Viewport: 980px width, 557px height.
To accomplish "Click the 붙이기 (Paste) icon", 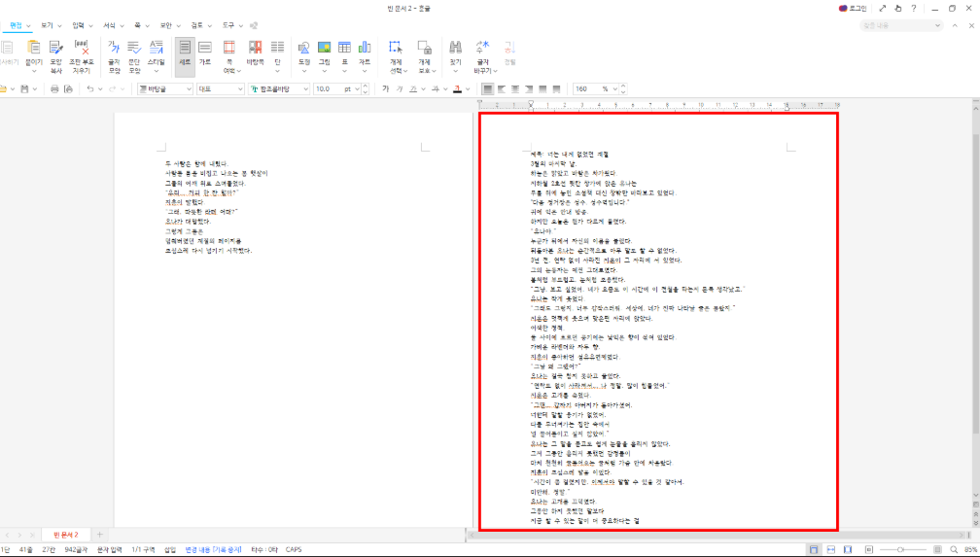I will (x=34, y=48).
